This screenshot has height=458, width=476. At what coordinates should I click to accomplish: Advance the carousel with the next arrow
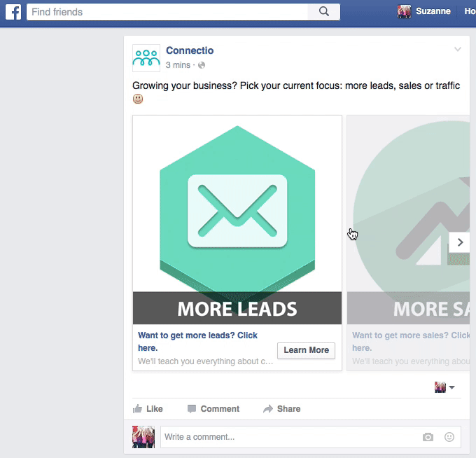pos(460,242)
